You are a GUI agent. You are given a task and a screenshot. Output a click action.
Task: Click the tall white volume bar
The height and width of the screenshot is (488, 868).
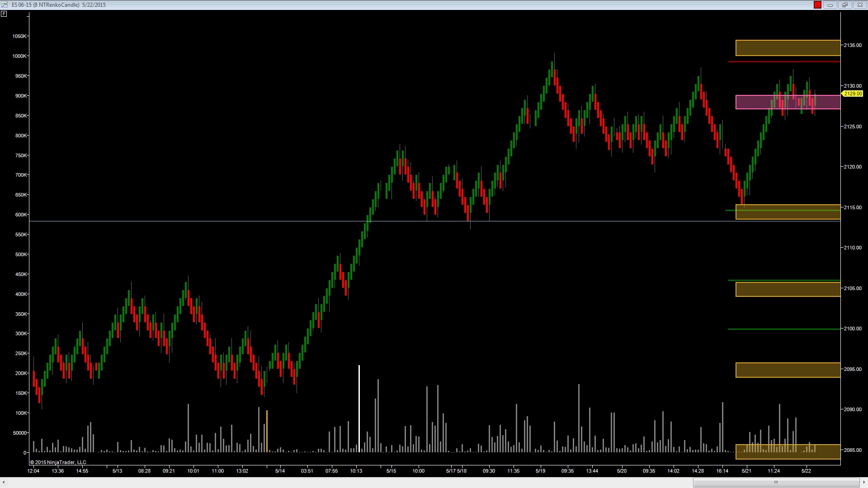[359, 408]
